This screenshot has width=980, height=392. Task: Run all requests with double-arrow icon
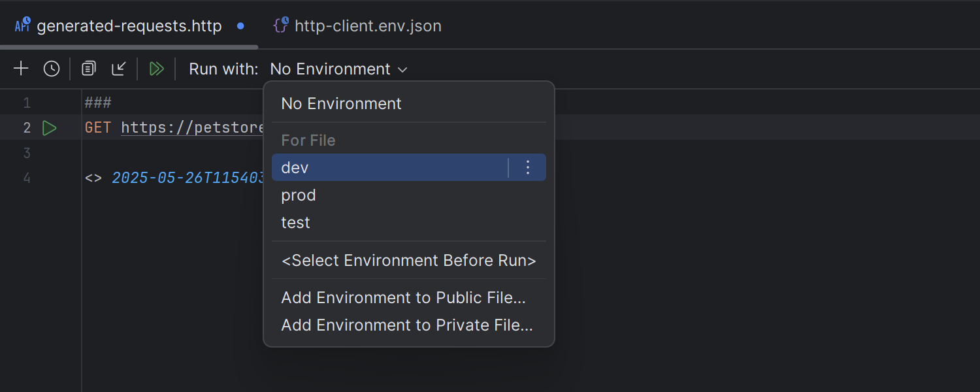tap(157, 69)
